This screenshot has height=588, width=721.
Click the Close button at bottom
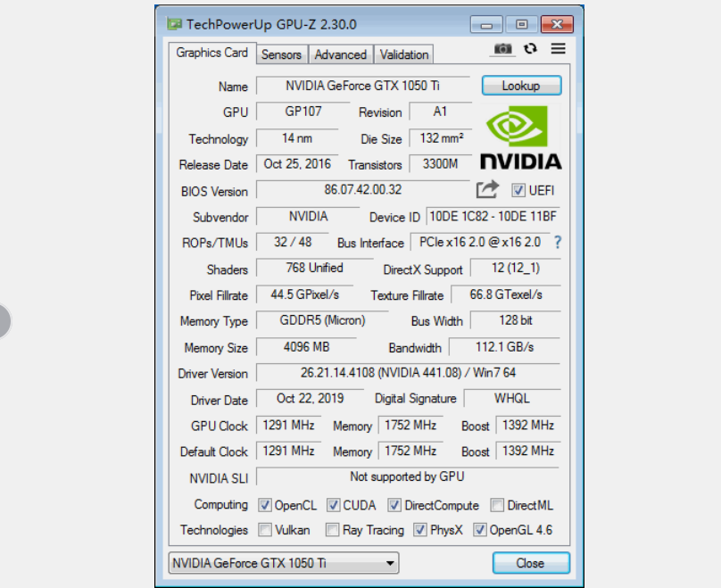pyautogui.click(x=531, y=563)
